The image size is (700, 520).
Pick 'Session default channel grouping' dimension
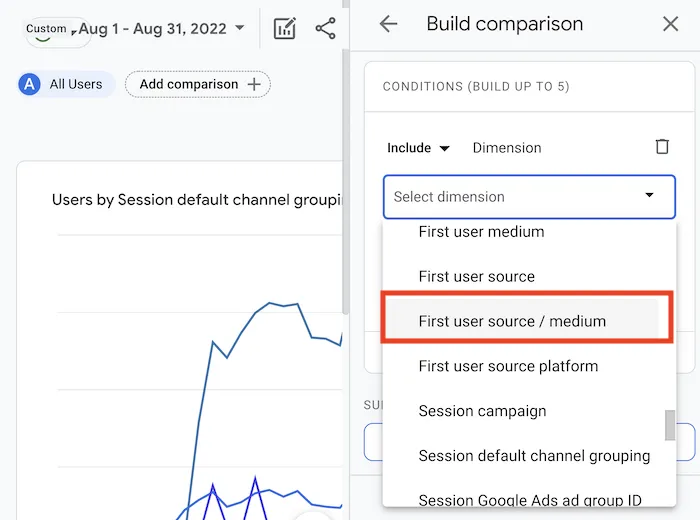534,456
